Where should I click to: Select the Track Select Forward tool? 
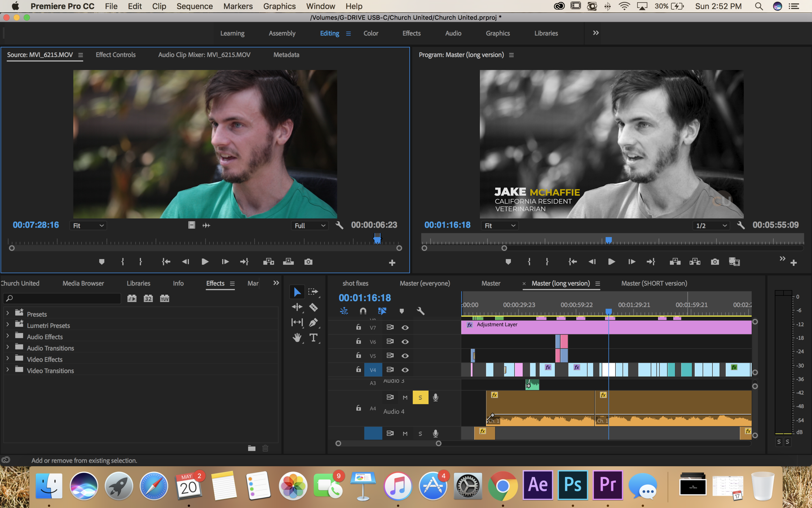(313, 292)
